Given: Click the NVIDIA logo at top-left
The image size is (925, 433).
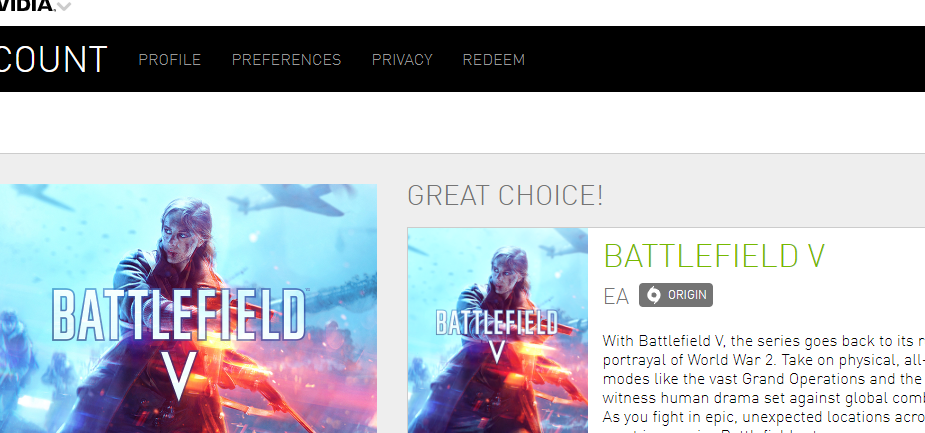Looking at the screenshot, I should [x=27, y=5].
